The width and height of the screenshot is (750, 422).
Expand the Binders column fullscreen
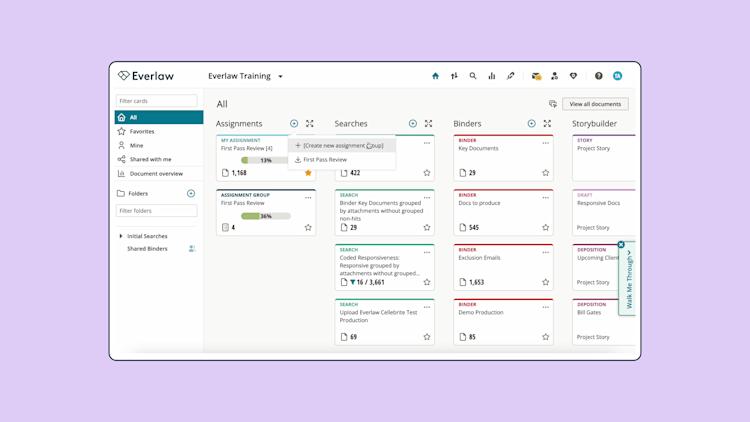point(547,123)
